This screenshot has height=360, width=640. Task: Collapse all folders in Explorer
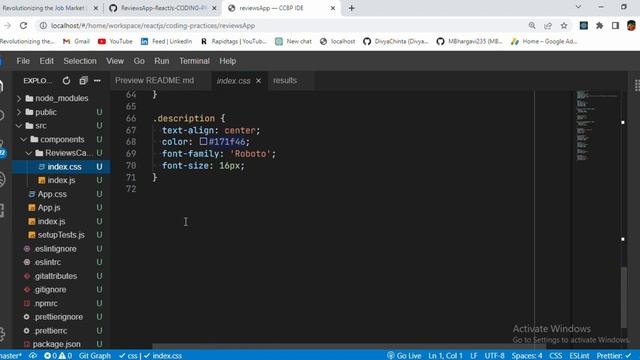(83, 81)
